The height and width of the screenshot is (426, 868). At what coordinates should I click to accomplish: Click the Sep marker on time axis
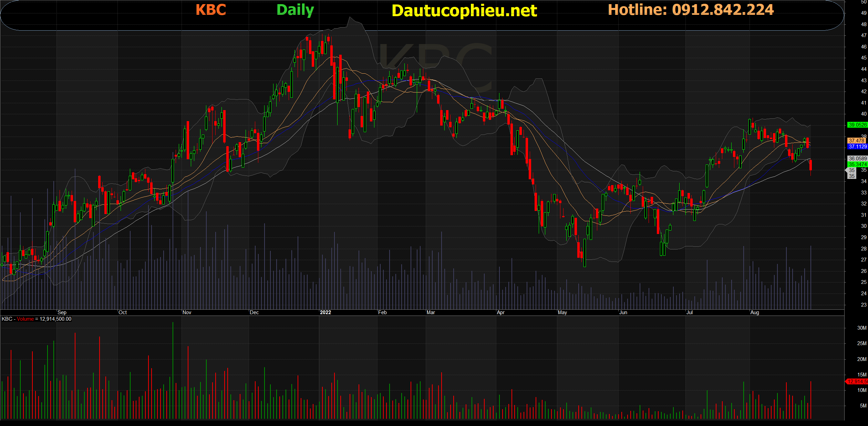(62, 312)
